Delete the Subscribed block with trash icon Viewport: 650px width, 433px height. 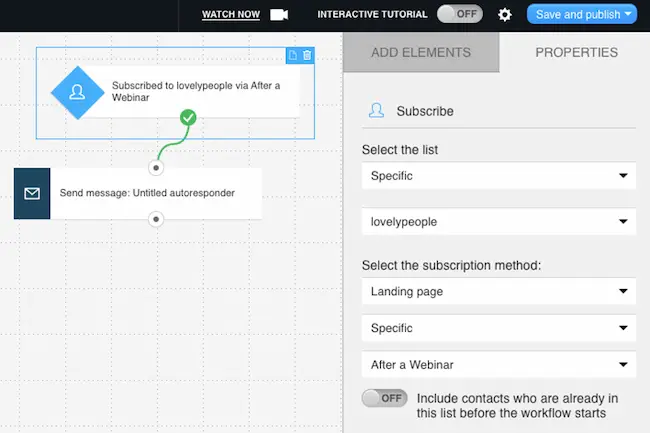click(307, 55)
